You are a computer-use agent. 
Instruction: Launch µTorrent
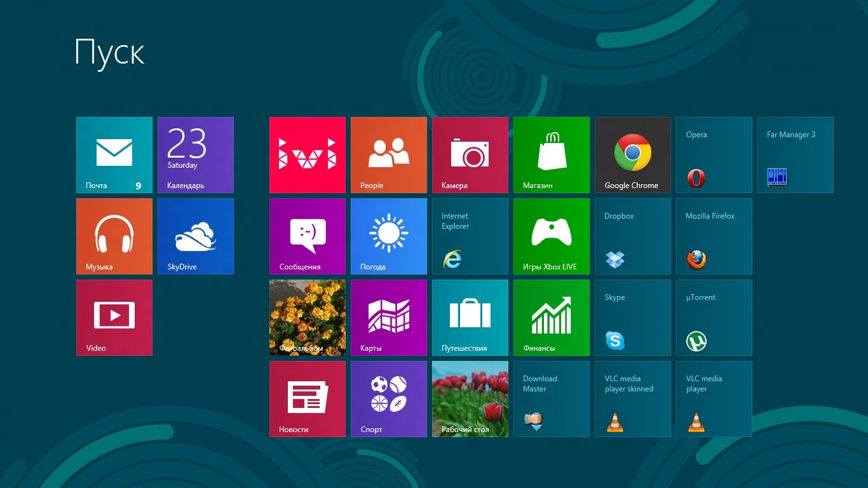(x=714, y=317)
